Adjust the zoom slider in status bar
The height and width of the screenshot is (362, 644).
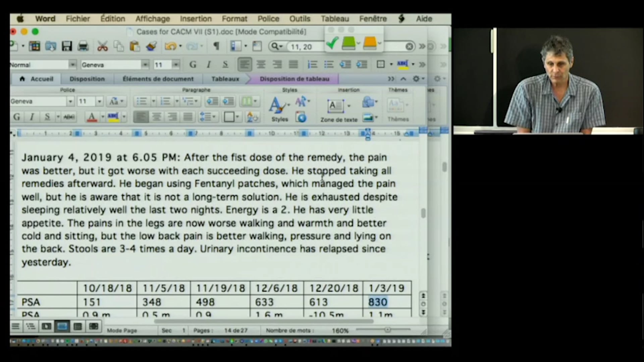click(x=387, y=330)
